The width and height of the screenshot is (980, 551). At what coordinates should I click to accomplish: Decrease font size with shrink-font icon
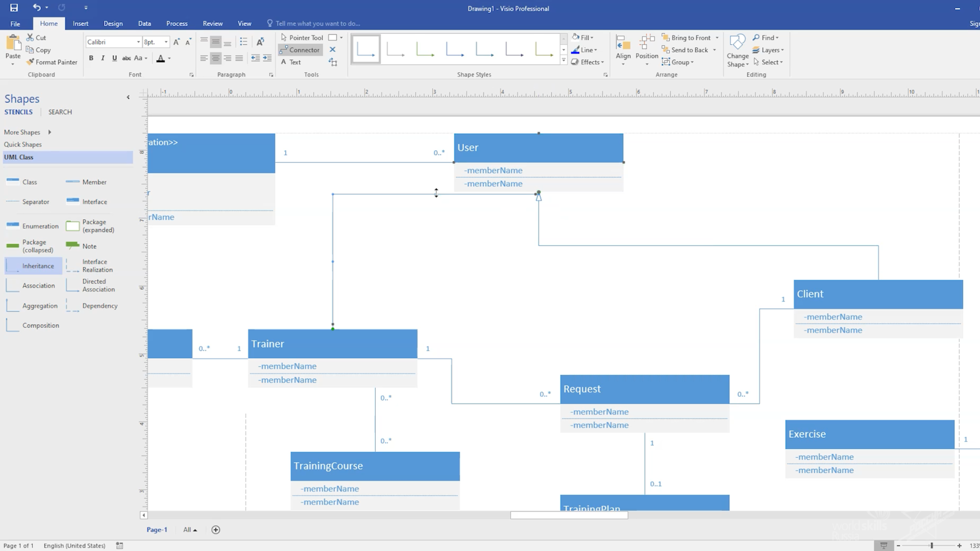(x=188, y=42)
